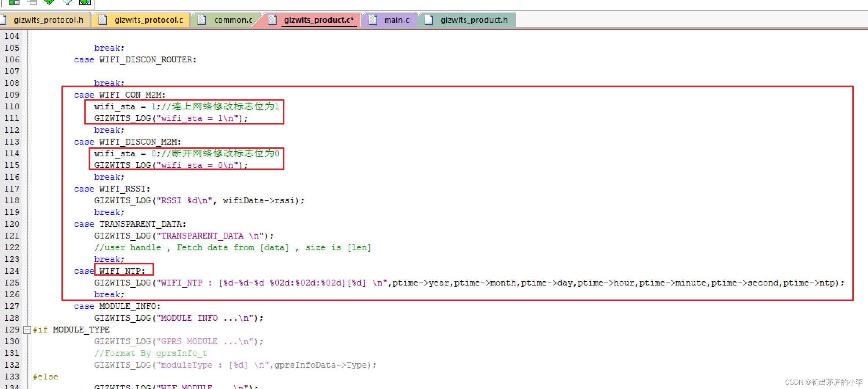The width and height of the screenshot is (868, 389).
Task: Click the GIZWITS_LOG("wifi_sta = 0\n") line
Action: coord(171,165)
